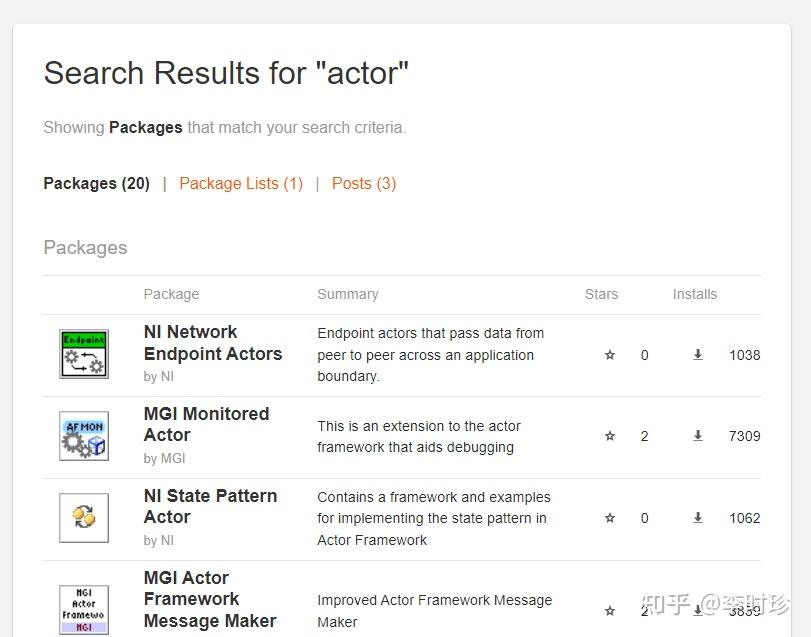Click download icon for NI Network Endpoint Actors
Screen dimensions: 811x637
click(698, 355)
